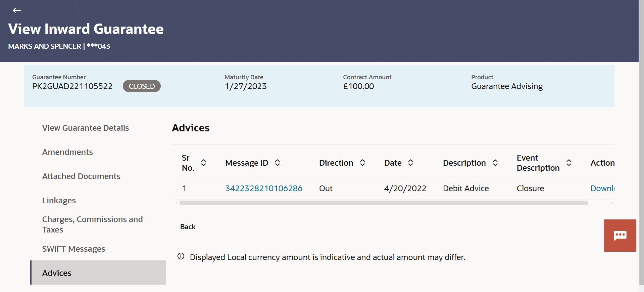Open the red chat support icon

click(x=620, y=236)
